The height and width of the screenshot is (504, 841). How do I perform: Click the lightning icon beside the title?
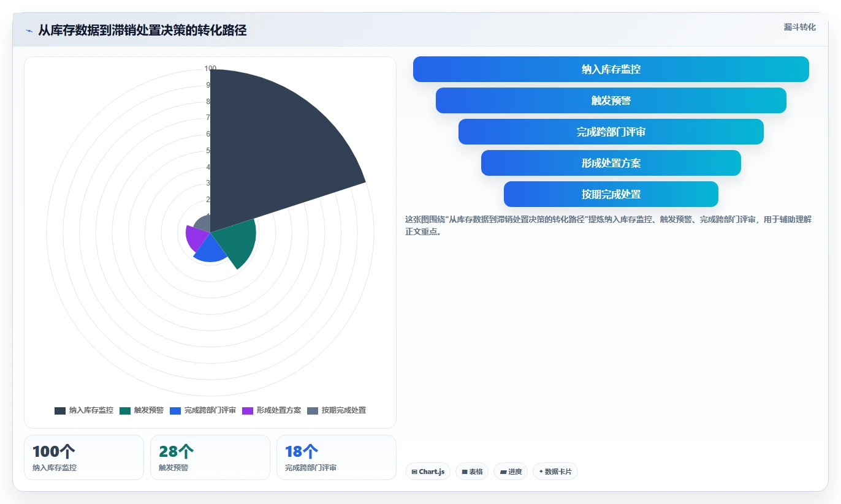tap(29, 31)
